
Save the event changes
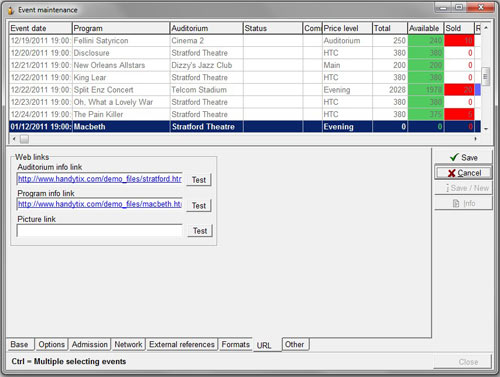pyautogui.click(x=463, y=157)
